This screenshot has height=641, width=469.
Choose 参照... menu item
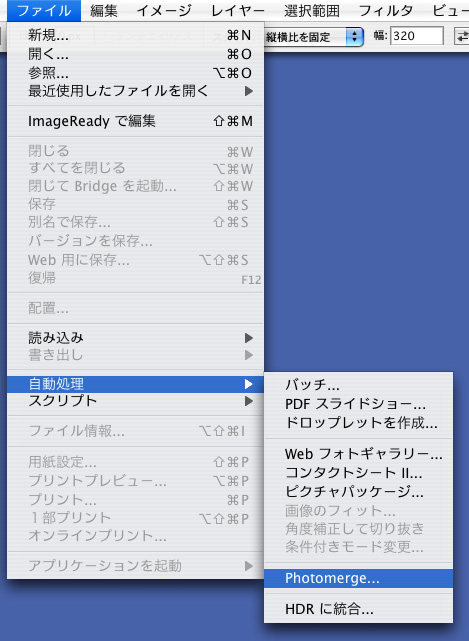[x=135, y=73]
